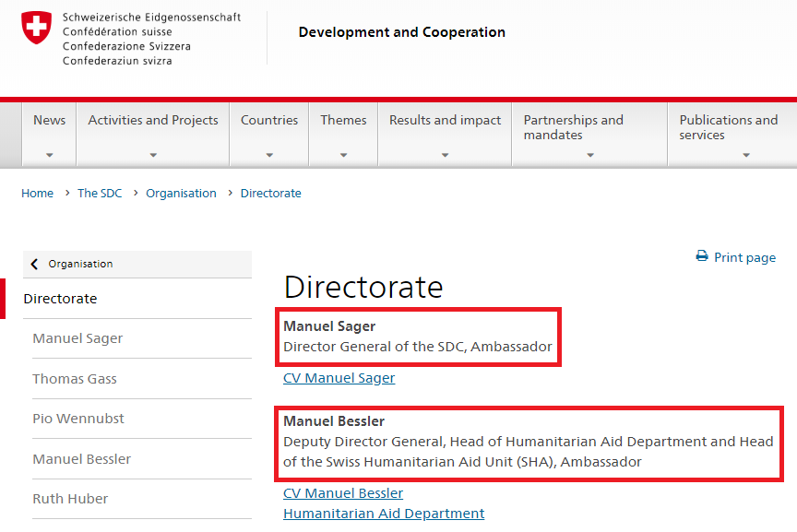Expand the Countries dropdown arrow
This screenshot has width=797, height=532.
[x=269, y=155]
